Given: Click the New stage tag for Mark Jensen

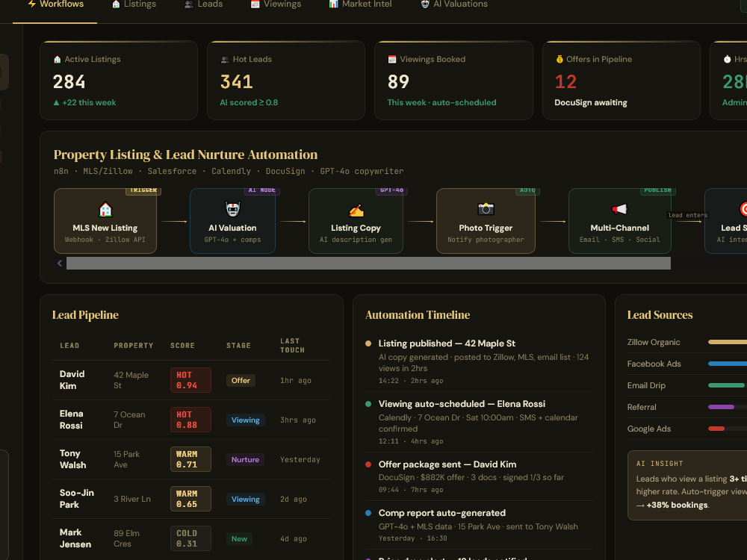Looking at the screenshot, I should coord(239,538).
